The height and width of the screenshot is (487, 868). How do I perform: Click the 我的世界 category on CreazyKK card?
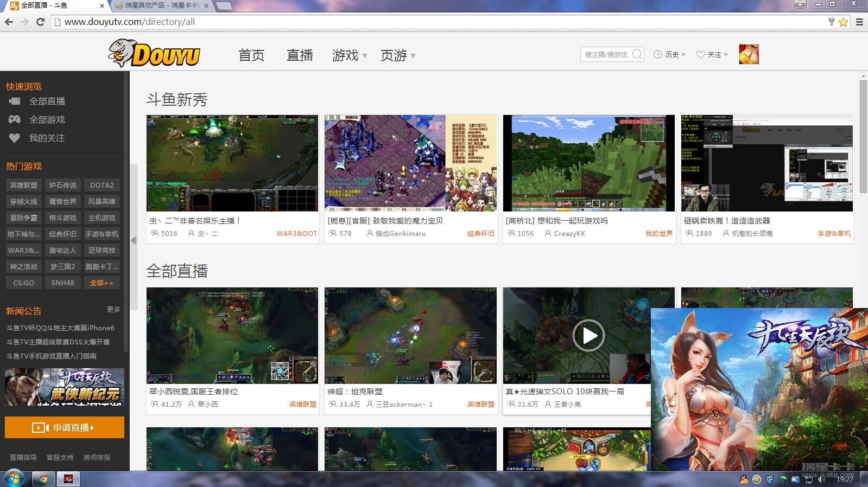pos(659,234)
